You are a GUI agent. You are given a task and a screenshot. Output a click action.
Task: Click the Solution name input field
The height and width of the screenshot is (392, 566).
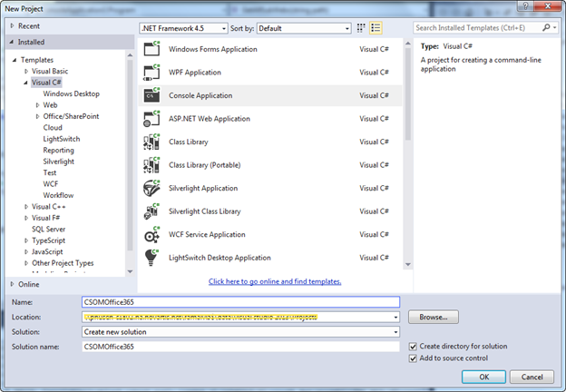coord(240,347)
